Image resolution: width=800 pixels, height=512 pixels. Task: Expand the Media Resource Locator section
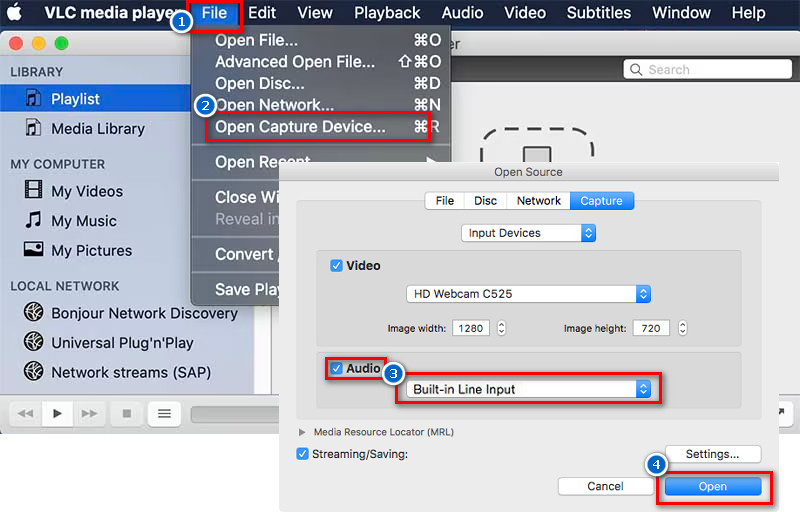(x=302, y=432)
